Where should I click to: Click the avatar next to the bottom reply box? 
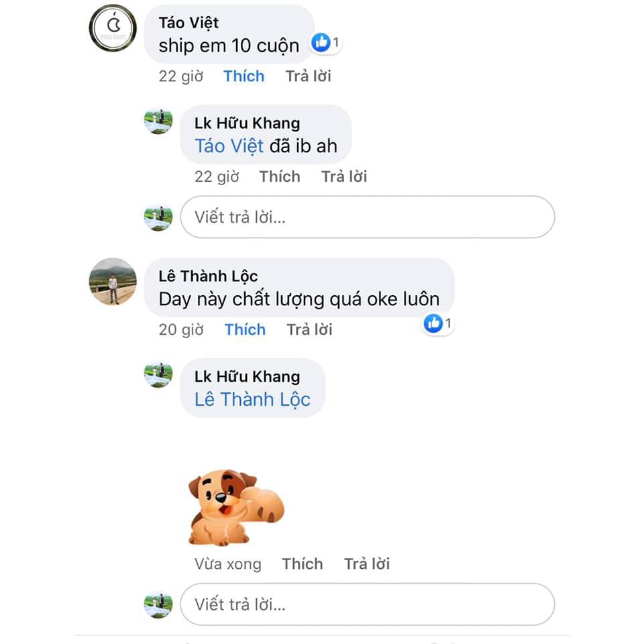tap(158, 604)
